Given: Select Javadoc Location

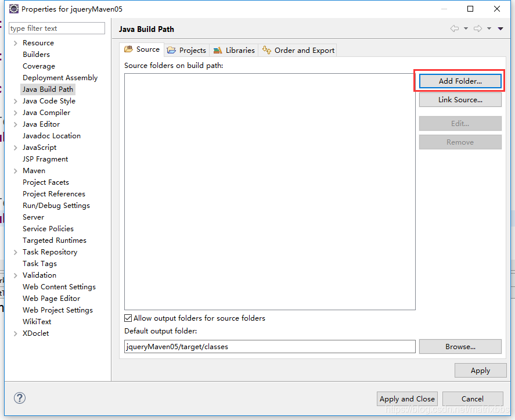Looking at the screenshot, I should coord(52,136).
